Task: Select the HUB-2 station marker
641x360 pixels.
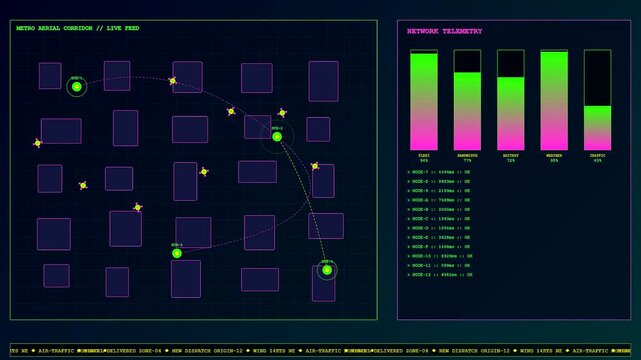Action: (277, 136)
